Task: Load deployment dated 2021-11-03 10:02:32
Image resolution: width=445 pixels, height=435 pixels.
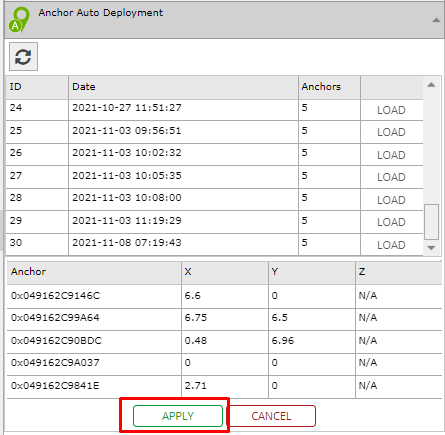Action: click(391, 155)
